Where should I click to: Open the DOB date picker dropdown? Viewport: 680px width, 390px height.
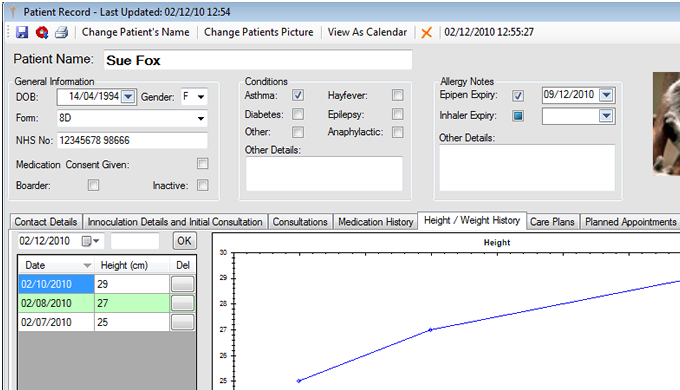pyautogui.click(x=128, y=96)
